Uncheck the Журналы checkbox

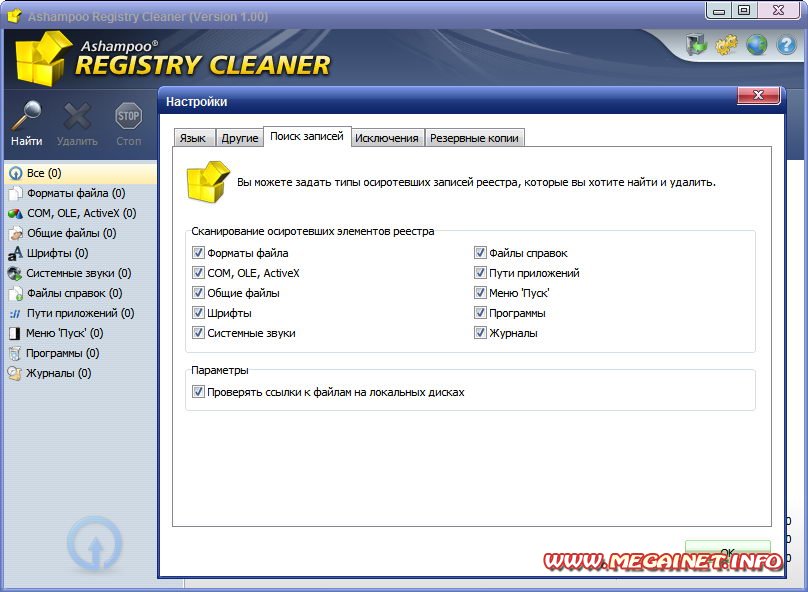480,333
